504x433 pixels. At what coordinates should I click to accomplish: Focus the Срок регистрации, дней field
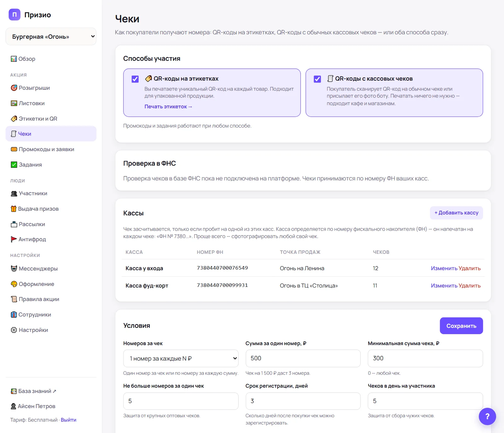303,401
